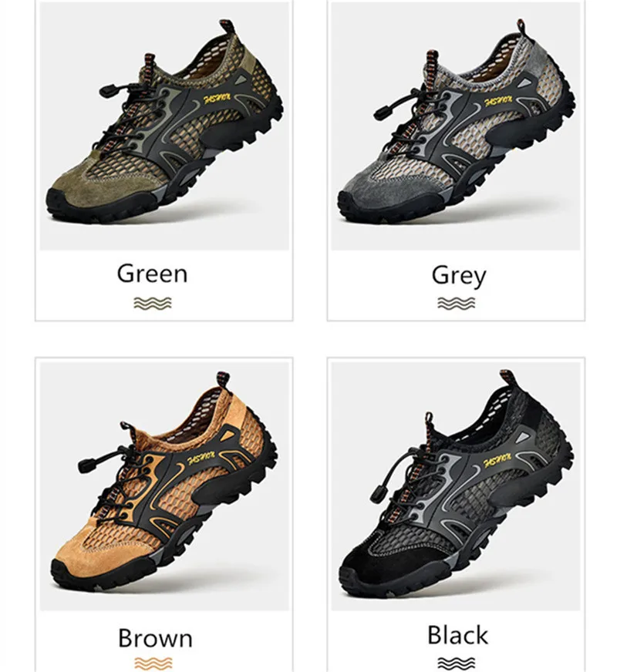The height and width of the screenshot is (672, 617).
Task: Click the brown shoe product image
Action: (164, 486)
